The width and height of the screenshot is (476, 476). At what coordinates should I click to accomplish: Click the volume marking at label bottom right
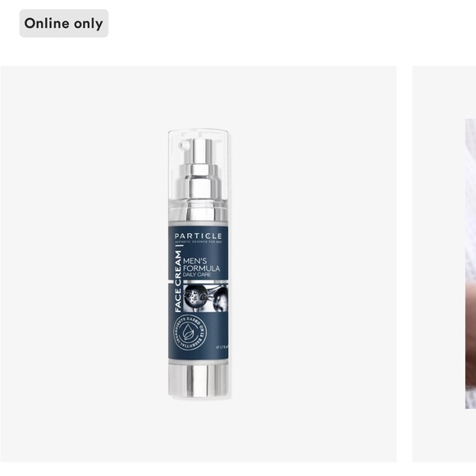tap(222, 346)
